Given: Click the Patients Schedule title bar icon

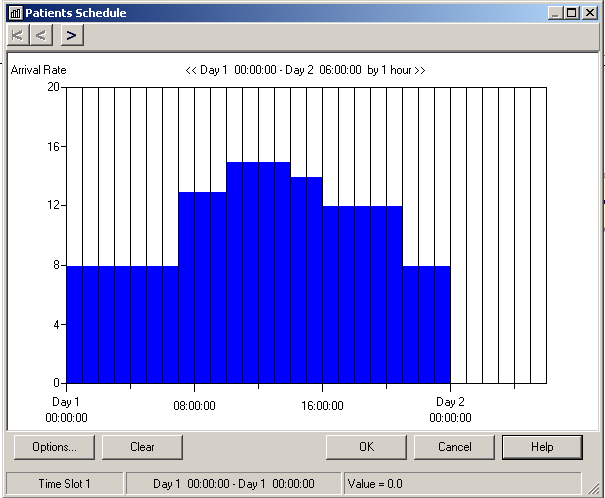Looking at the screenshot, I should click(15, 13).
